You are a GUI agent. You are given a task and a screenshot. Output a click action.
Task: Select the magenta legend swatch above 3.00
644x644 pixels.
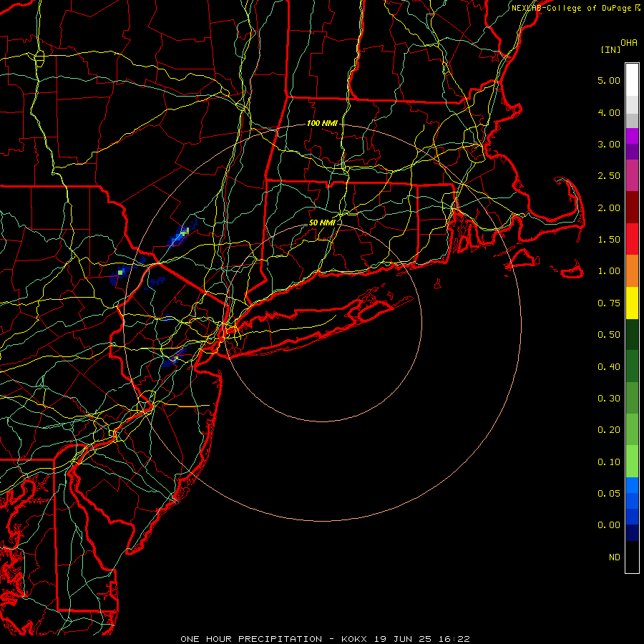(x=632, y=135)
